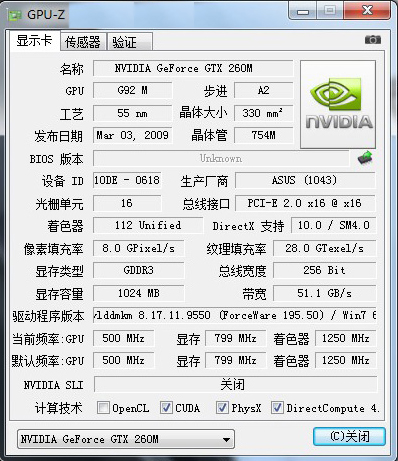Click the 计算技术 label
The width and height of the screenshot is (398, 461).
58,408
